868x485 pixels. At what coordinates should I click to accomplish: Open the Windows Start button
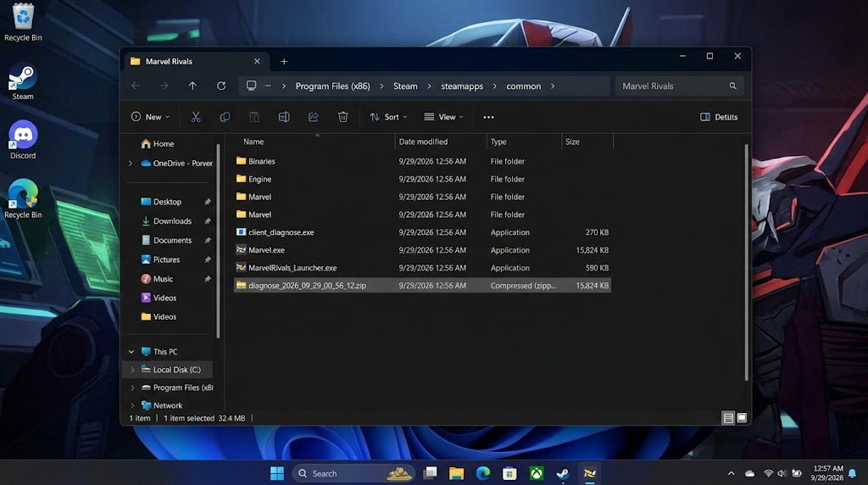tap(277, 473)
